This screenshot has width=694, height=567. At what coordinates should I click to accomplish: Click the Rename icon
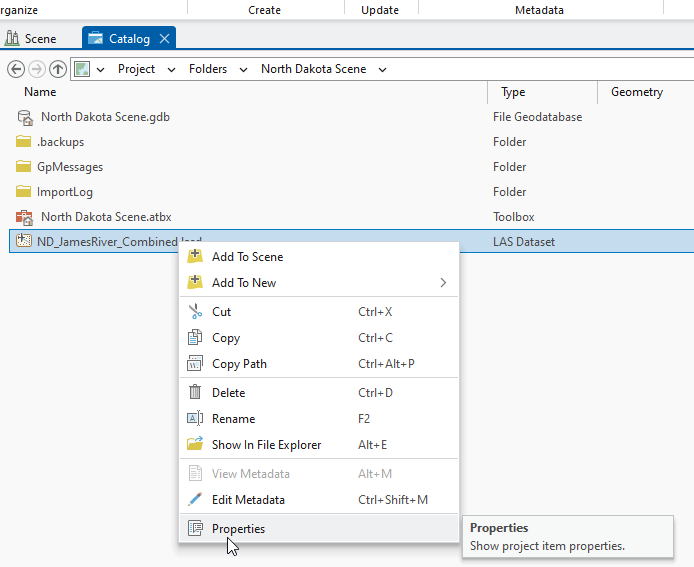coord(195,418)
